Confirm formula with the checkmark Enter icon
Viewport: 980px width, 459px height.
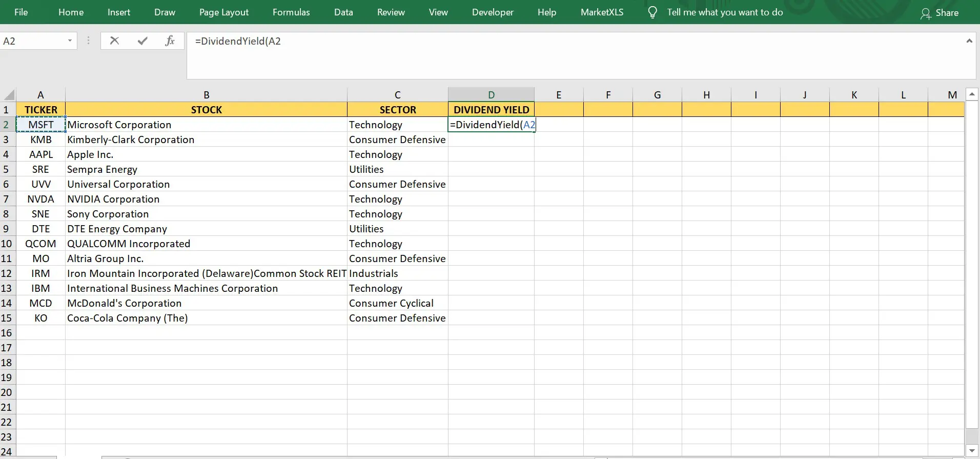coord(142,41)
